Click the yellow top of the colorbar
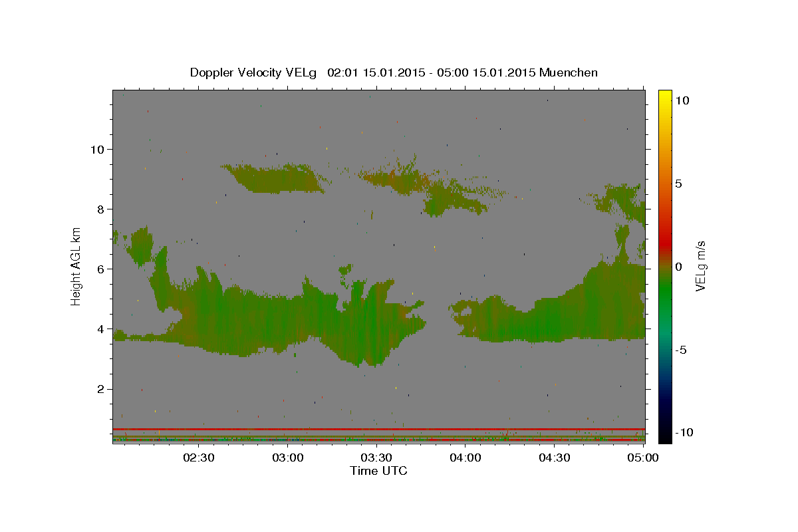This screenshot has height=532, width=798. point(664,95)
